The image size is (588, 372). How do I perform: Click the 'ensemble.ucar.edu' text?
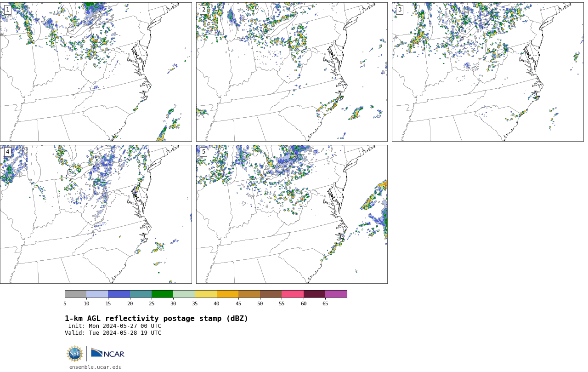(x=96, y=367)
